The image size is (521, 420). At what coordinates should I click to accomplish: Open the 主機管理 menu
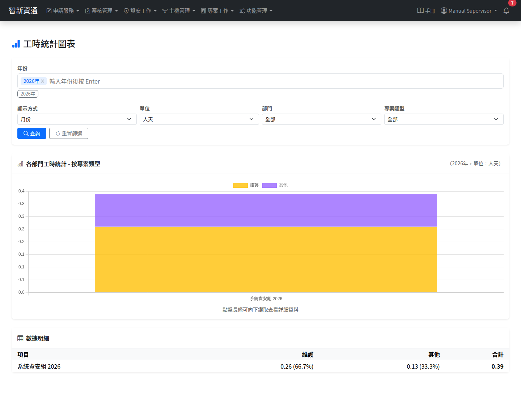(179, 11)
